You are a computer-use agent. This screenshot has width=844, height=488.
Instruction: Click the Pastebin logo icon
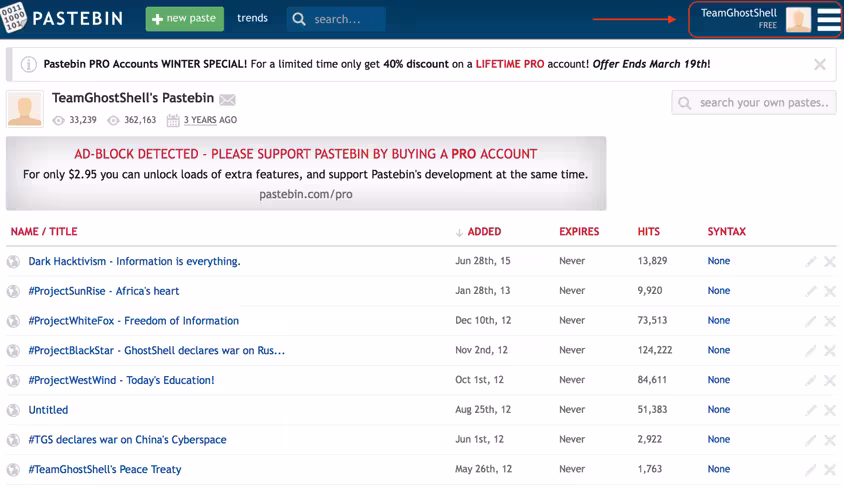click(13, 17)
